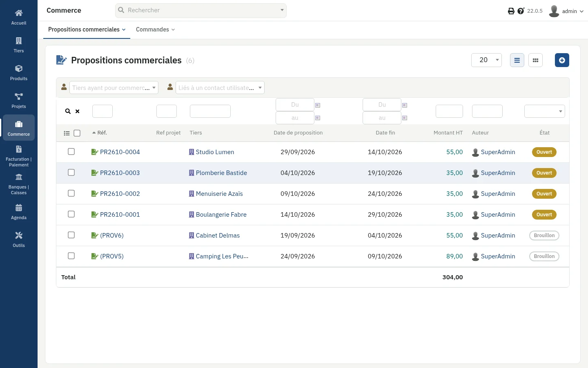Screen dimensions: 588x368
Task: Switch to kanban grid view
Action: (x=535, y=60)
